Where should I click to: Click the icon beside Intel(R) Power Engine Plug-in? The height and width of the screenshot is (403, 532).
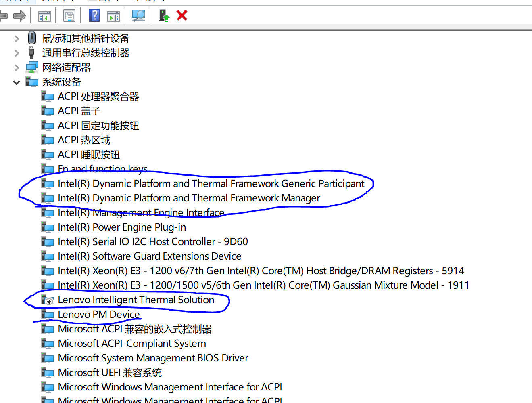pos(48,227)
